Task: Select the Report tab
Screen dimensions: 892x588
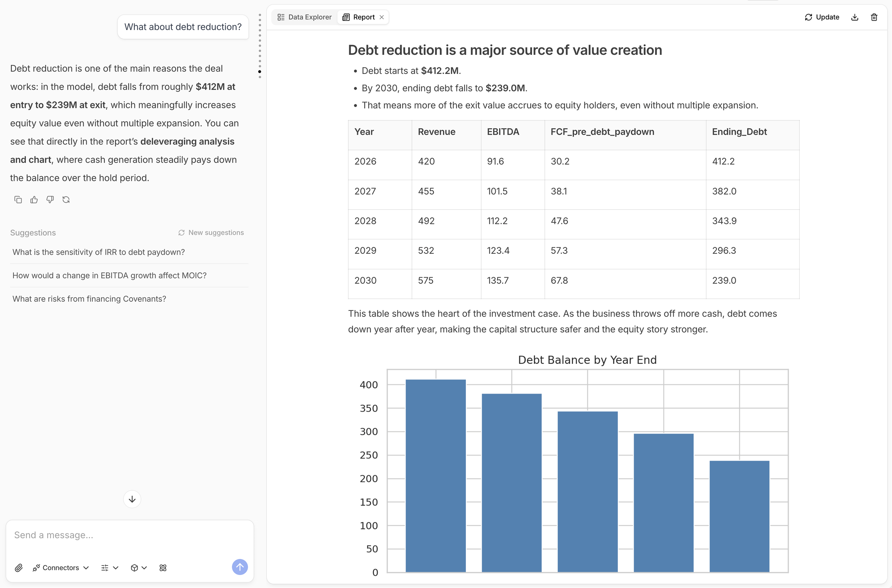Action: click(x=359, y=17)
